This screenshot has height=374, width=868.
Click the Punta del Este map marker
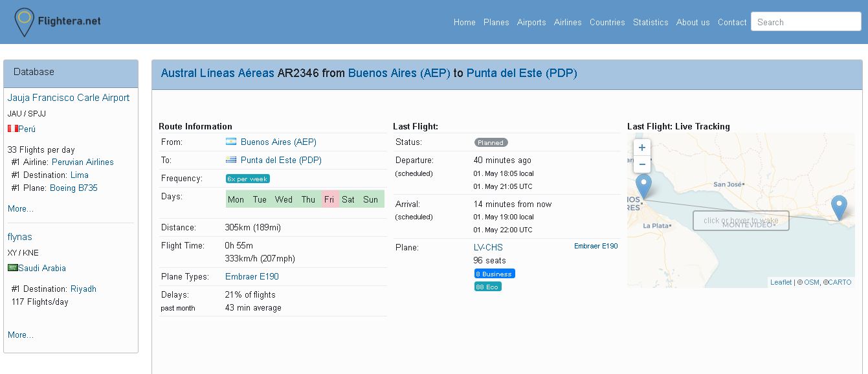(x=839, y=208)
